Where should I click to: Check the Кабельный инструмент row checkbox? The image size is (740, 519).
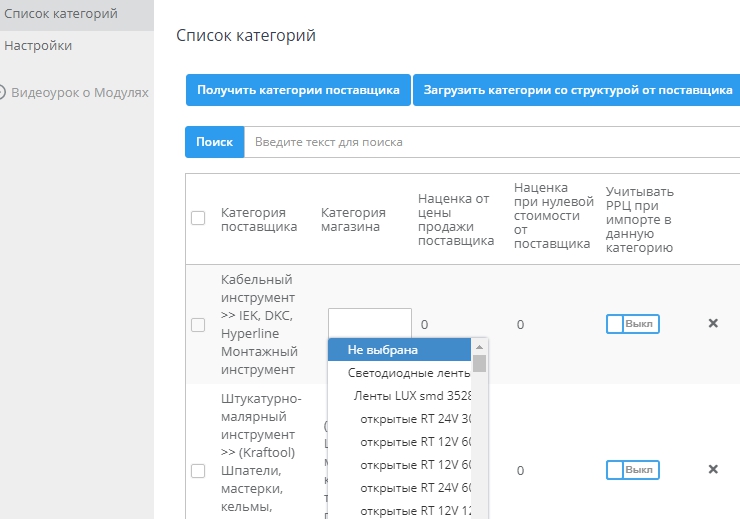(198, 324)
